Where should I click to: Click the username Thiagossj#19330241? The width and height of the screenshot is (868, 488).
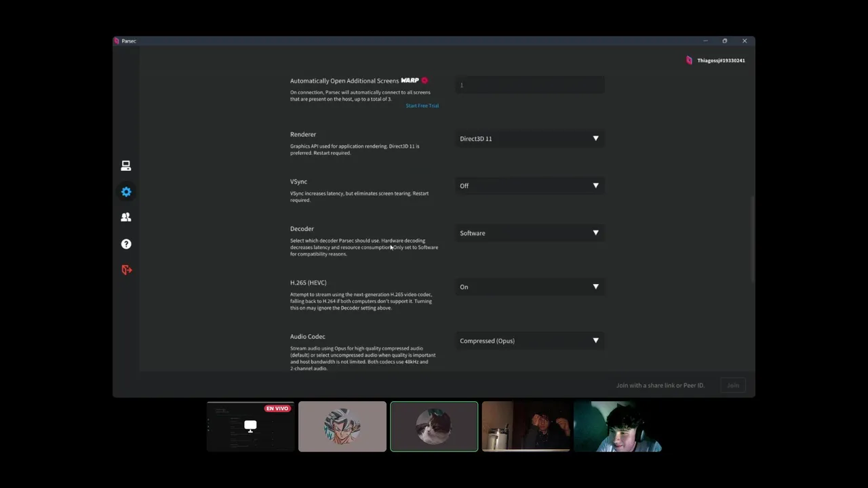pos(721,60)
